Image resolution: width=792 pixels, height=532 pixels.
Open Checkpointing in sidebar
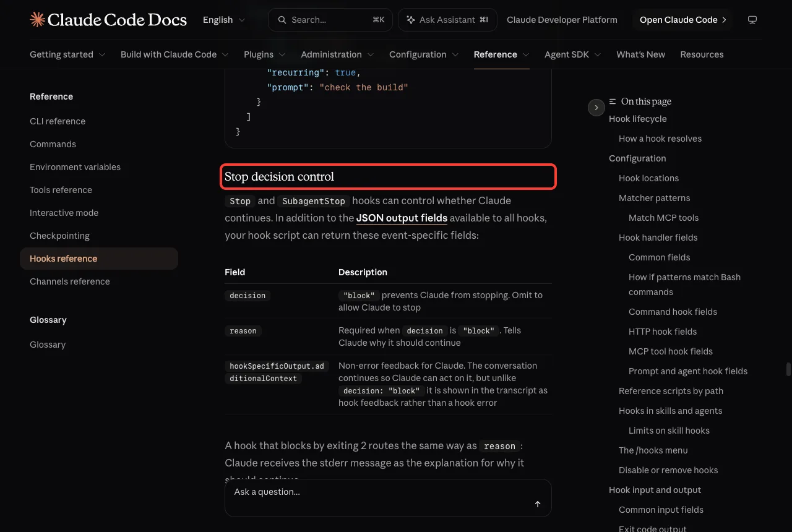(x=59, y=236)
